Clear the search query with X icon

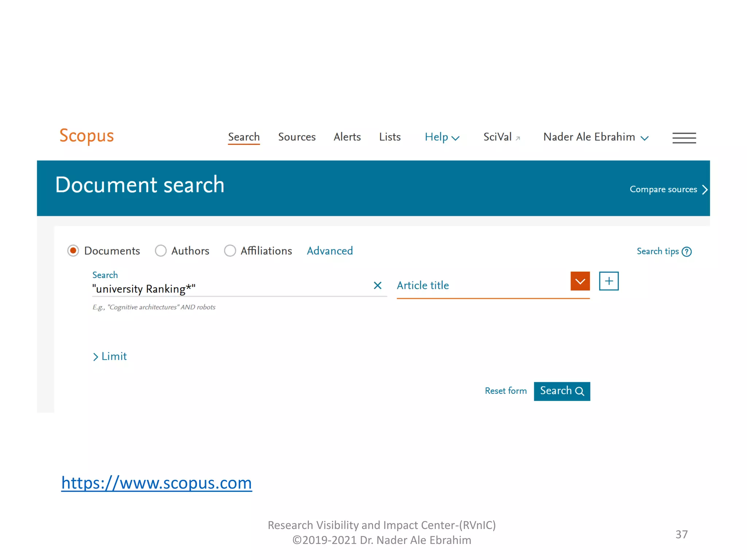coord(378,285)
